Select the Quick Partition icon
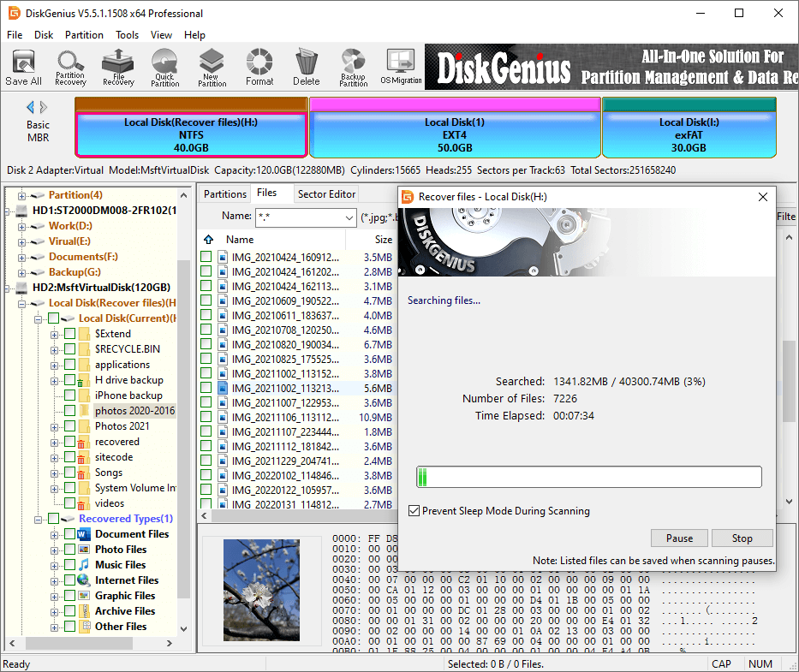Viewport: 799px width, 672px height. click(x=164, y=68)
